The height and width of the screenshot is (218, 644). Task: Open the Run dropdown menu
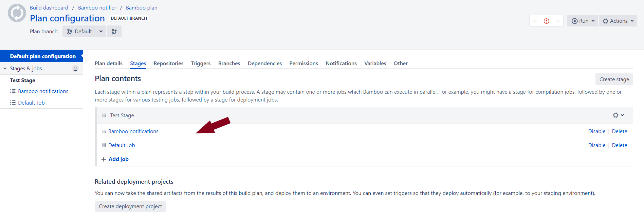(x=583, y=21)
